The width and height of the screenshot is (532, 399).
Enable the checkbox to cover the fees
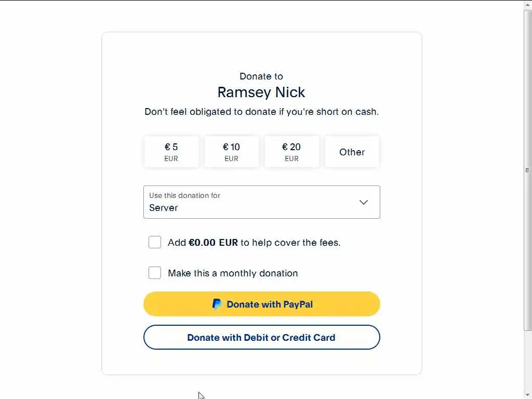(155, 242)
